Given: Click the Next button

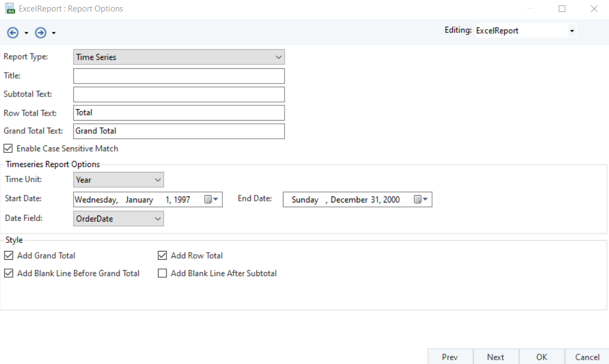Looking at the screenshot, I should [495, 357].
